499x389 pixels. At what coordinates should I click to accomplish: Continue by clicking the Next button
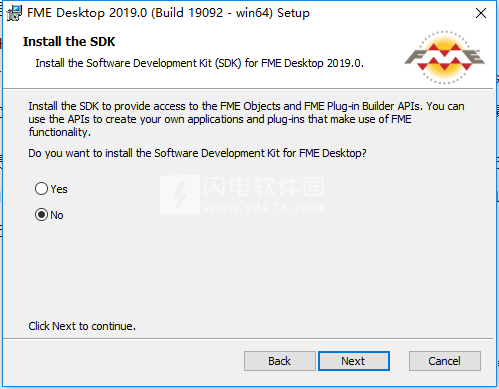[x=354, y=361]
